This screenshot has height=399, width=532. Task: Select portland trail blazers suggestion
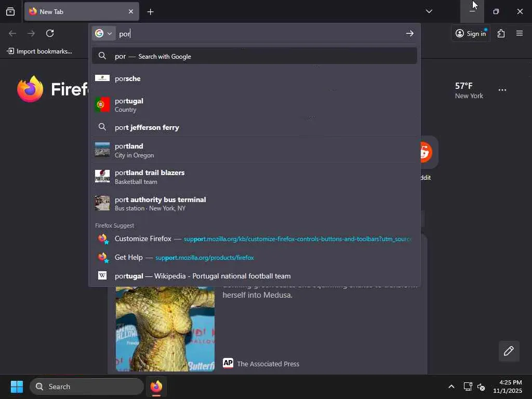255,177
